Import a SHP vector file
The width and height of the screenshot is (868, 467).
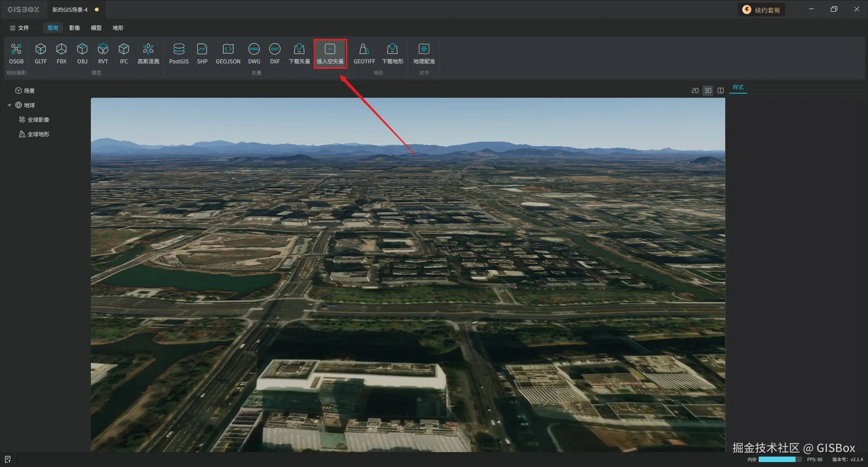pos(202,54)
